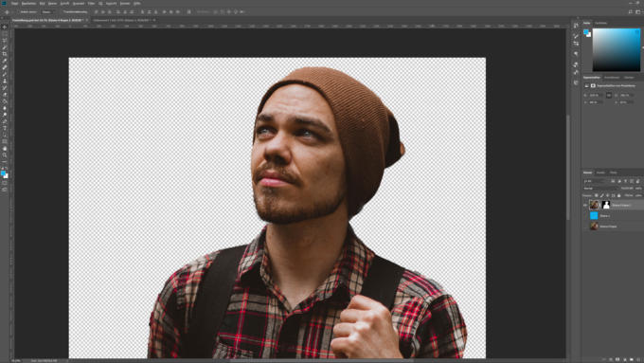Open the collapsed Brushes panel icon

pos(576,36)
